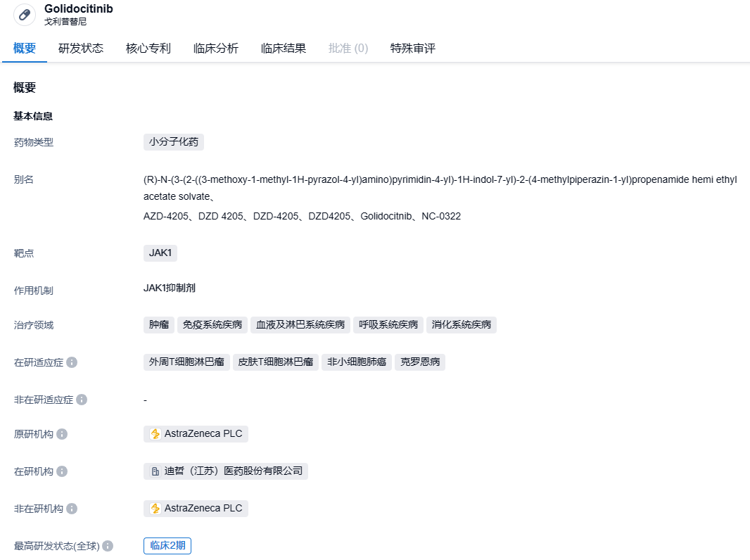750x560 pixels.
Task: Click the 克罗恩病 indication tag
Action: (x=420, y=362)
